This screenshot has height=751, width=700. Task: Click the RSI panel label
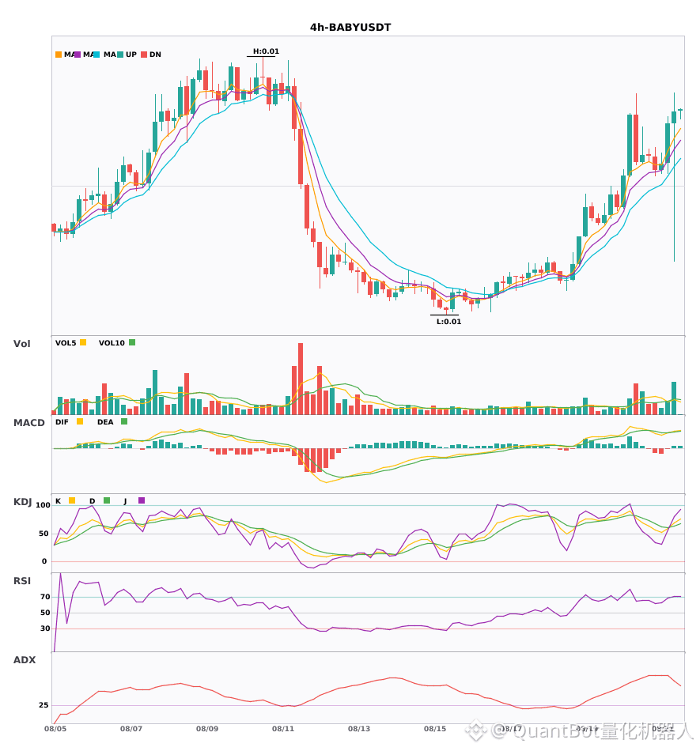tap(22, 581)
